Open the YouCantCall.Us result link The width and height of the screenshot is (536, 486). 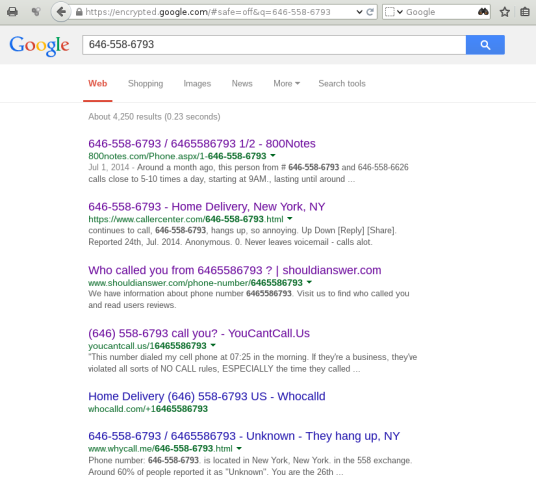[199, 333]
